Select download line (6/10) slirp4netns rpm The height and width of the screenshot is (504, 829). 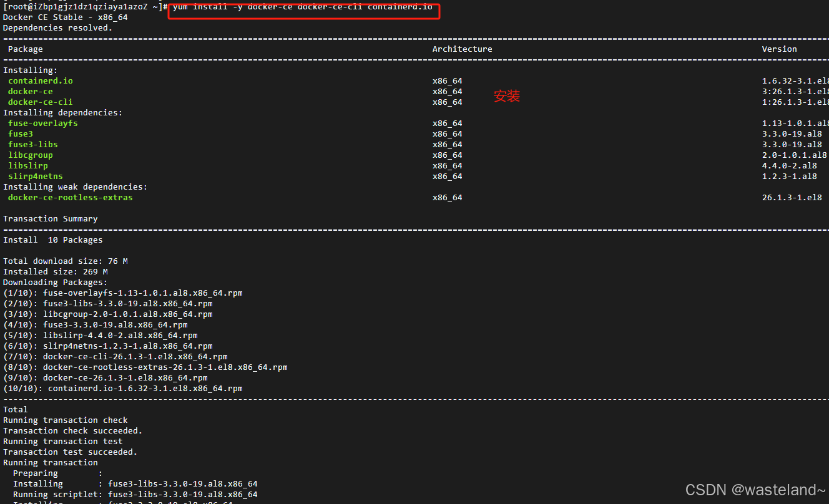click(108, 346)
